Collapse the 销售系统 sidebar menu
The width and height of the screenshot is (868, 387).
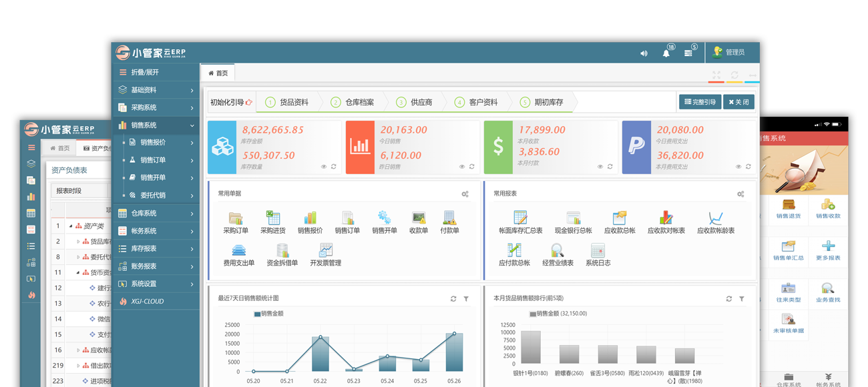[x=156, y=125]
